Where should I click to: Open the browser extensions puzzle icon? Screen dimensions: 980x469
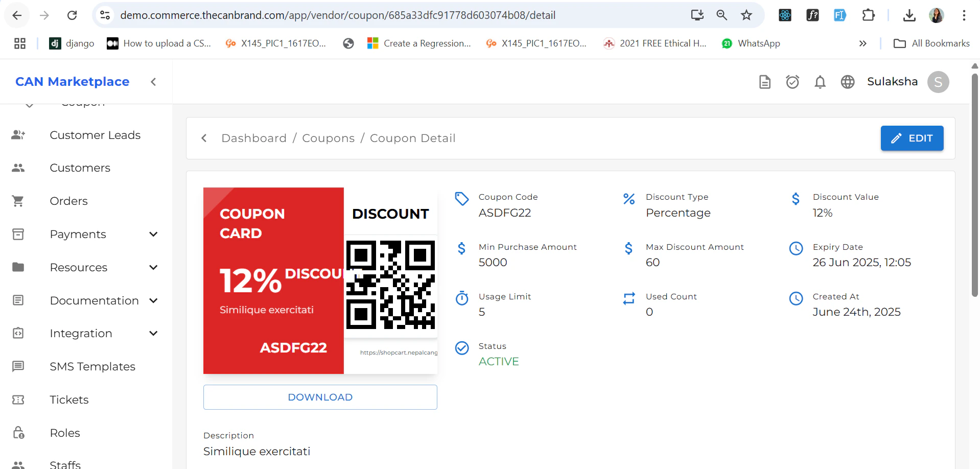click(x=868, y=15)
